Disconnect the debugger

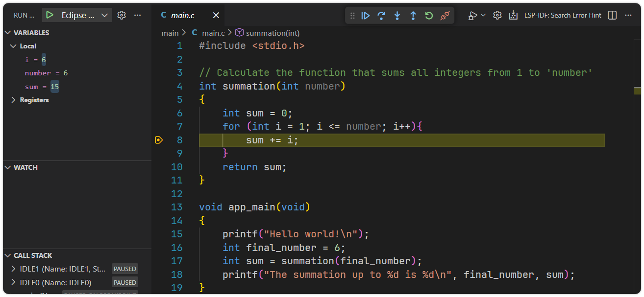[x=444, y=15]
